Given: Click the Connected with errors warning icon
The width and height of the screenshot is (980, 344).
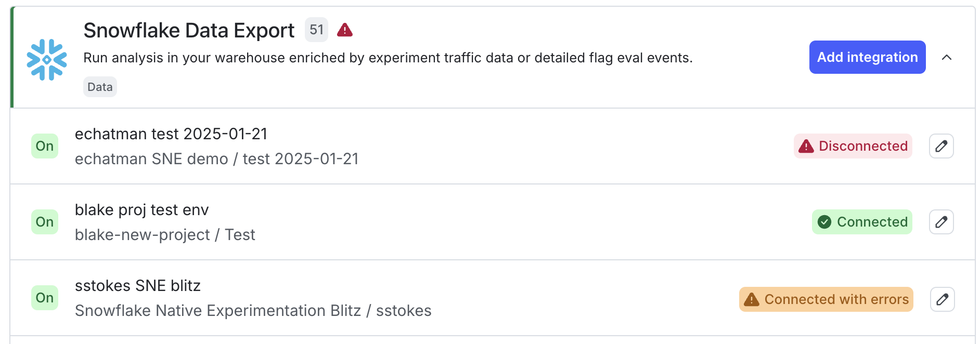Looking at the screenshot, I should [751, 299].
